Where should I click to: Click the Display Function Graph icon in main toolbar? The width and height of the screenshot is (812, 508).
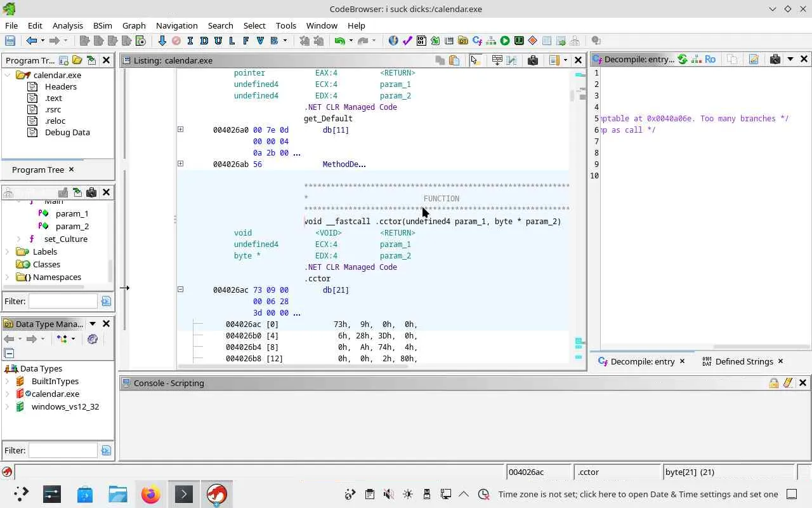pyautogui.click(x=491, y=41)
